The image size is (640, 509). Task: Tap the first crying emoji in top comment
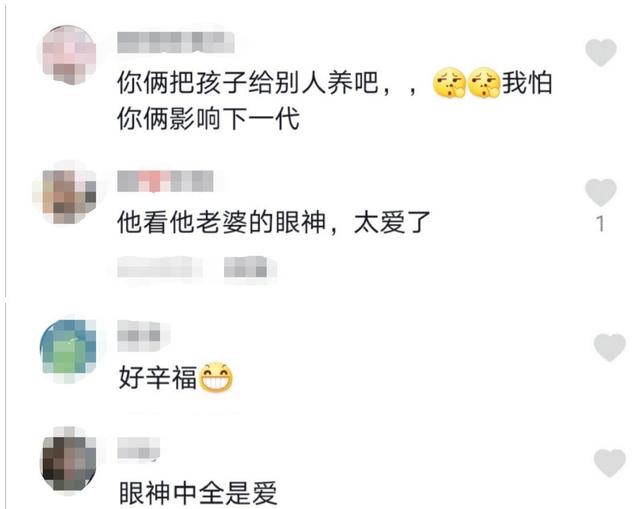tap(449, 83)
